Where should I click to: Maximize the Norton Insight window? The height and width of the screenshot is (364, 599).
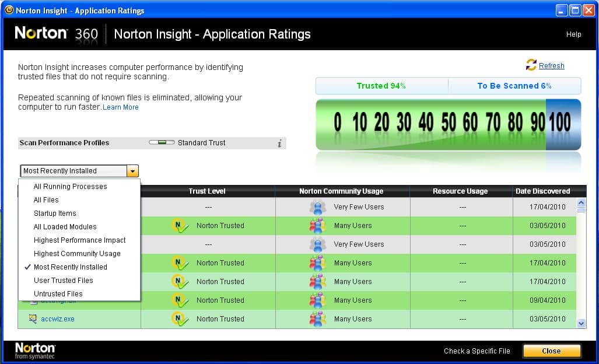point(575,10)
